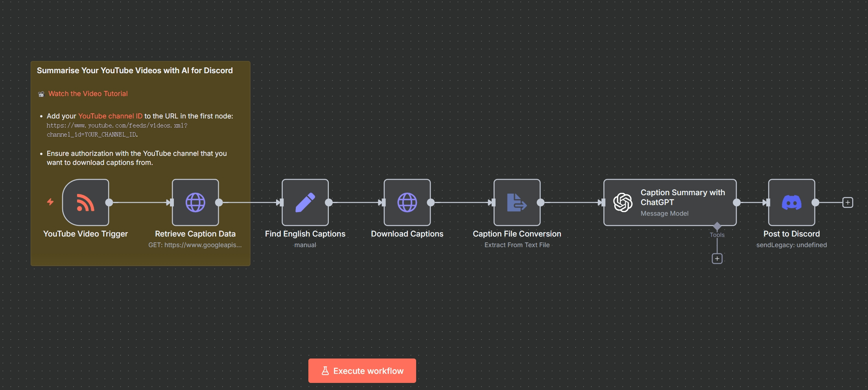Click the output handle of Find English Captions
Image resolution: width=868 pixels, height=390 pixels.
[x=329, y=202]
